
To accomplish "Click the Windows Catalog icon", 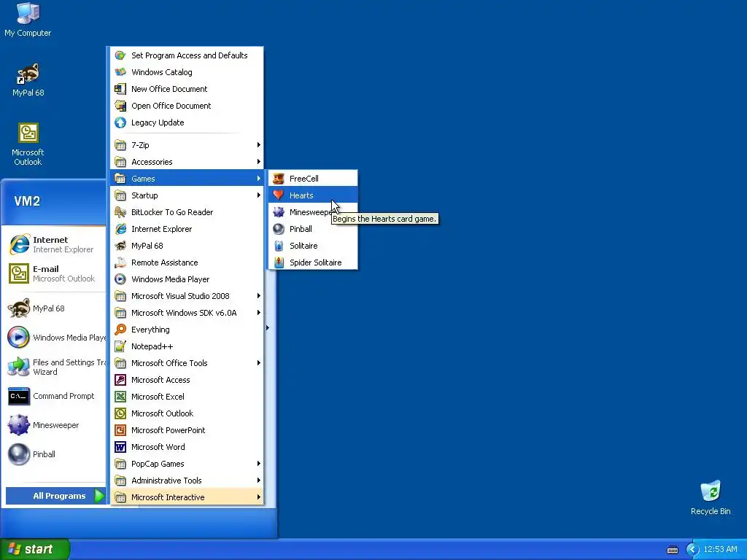I will 120,72.
